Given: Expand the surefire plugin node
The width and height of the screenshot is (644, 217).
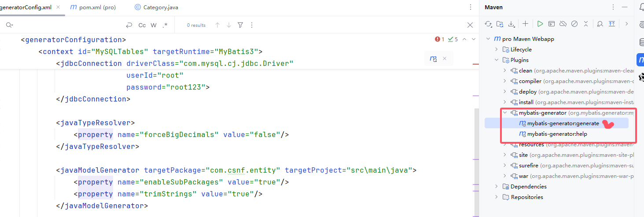Looking at the screenshot, I should pyautogui.click(x=505, y=166).
